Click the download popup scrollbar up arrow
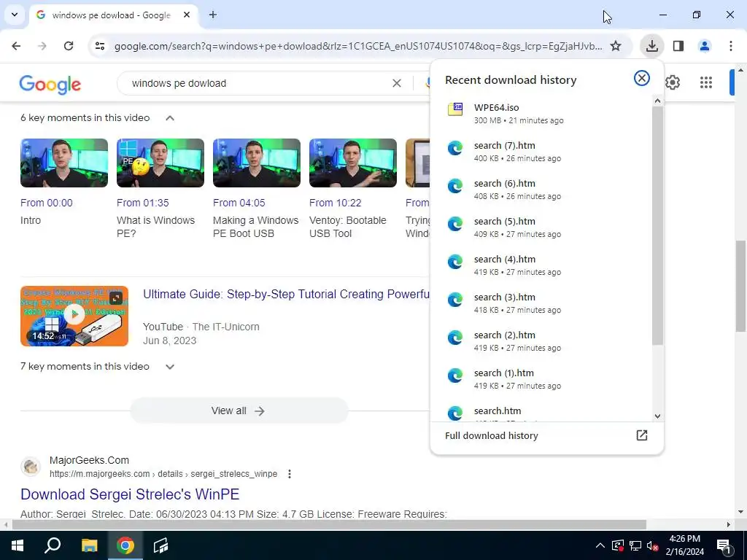The height and width of the screenshot is (560, 747). tap(657, 101)
